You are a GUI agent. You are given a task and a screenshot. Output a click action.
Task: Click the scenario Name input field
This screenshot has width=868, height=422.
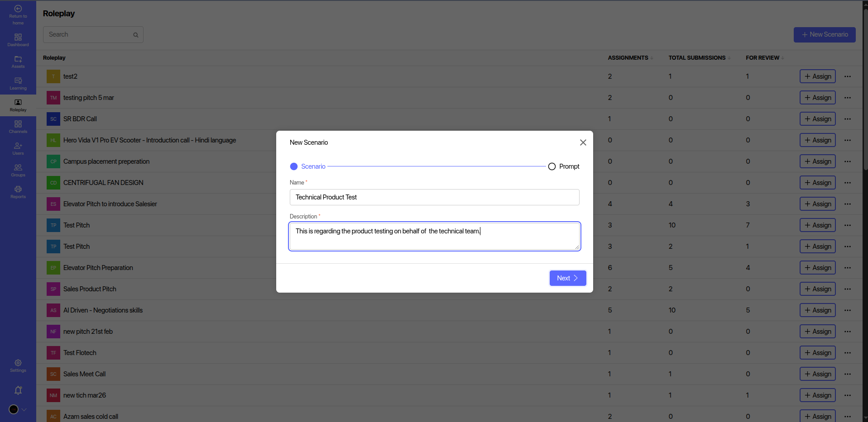pos(434,197)
